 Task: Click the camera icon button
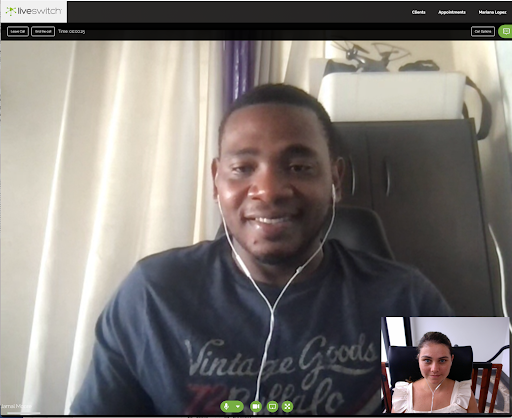(256, 406)
